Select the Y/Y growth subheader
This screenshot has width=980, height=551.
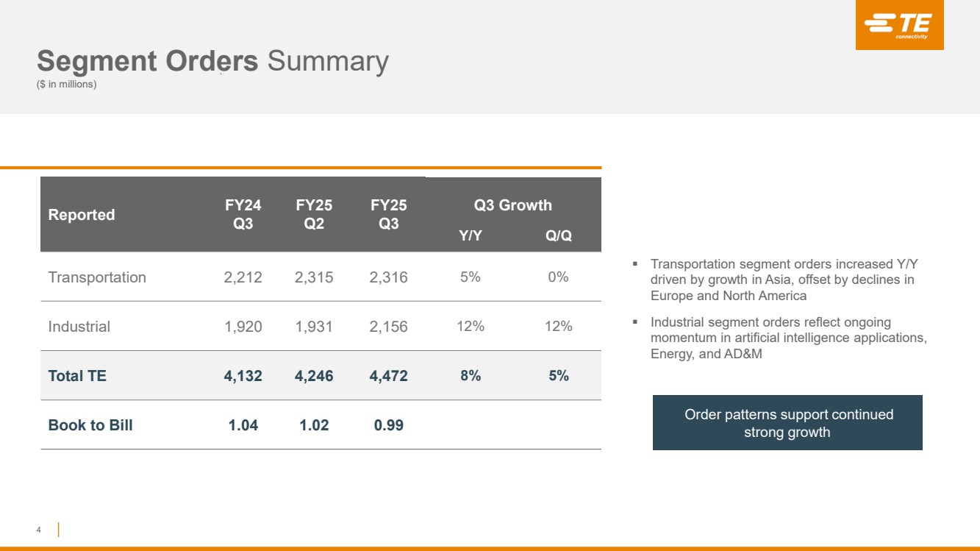(x=470, y=236)
